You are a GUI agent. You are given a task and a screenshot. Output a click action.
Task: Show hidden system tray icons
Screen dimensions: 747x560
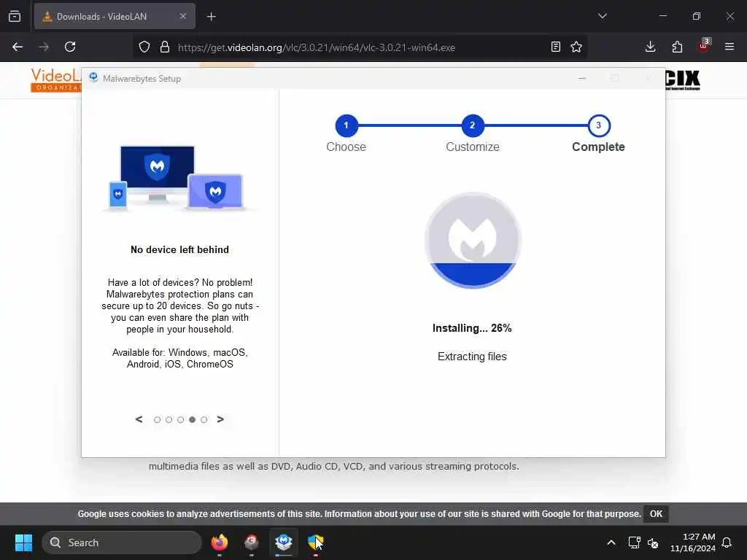pyautogui.click(x=611, y=542)
